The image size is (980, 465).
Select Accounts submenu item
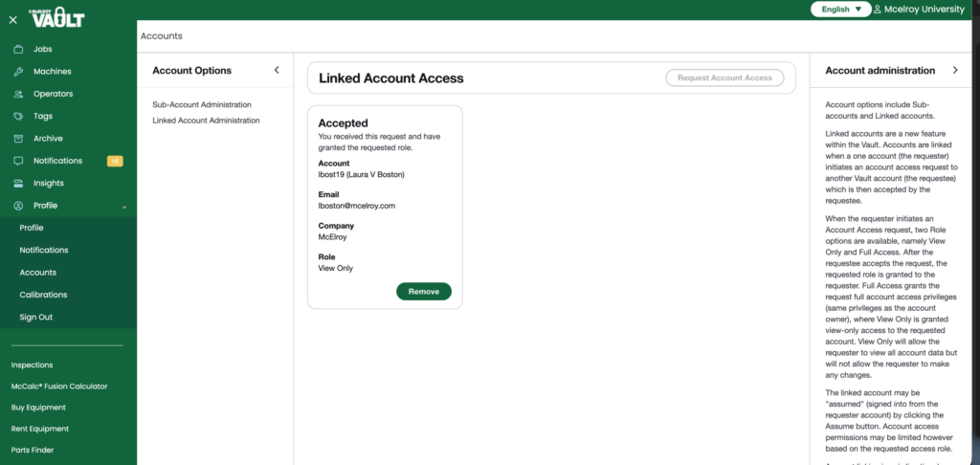coord(37,273)
